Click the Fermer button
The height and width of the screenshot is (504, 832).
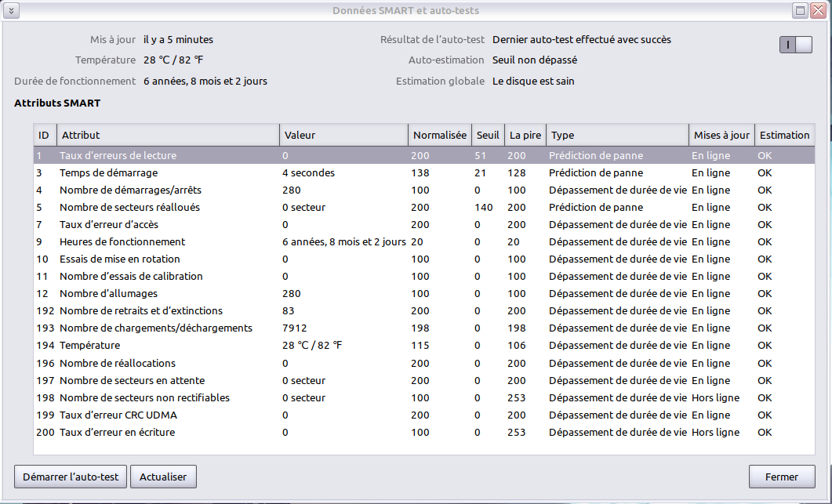(782, 477)
